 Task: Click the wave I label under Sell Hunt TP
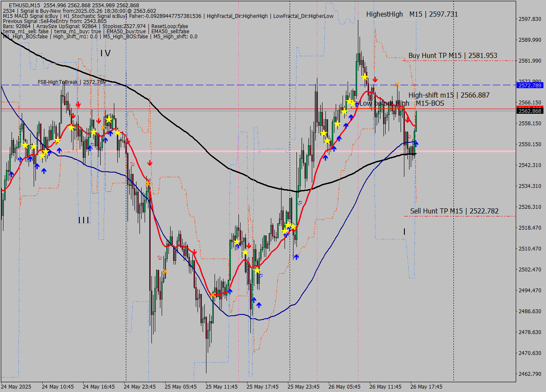pyautogui.click(x=404, y=231)
